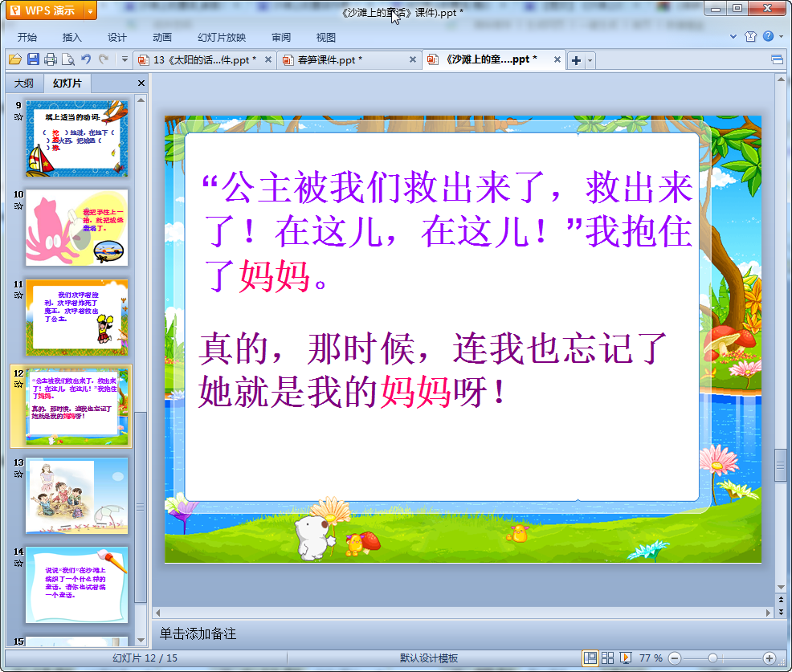Screen dimensions: 792x672
Task: Click the zoom slider handle
Action: coord(712,658)
